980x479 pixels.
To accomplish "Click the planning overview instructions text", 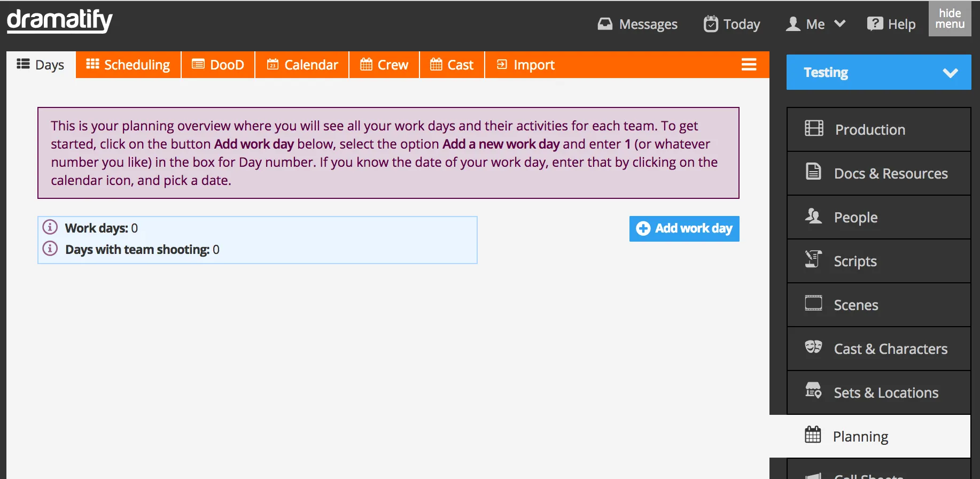I will coord(384,153).
